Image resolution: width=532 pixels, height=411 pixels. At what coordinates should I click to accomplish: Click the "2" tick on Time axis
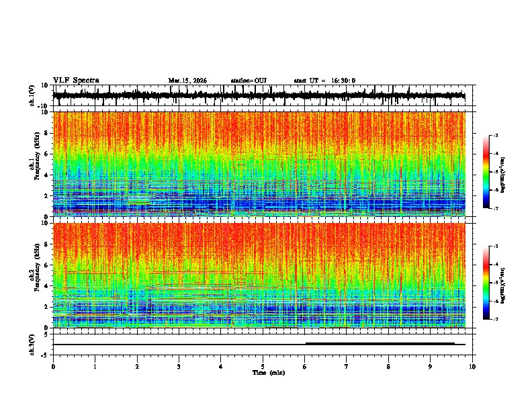point(137,367)
